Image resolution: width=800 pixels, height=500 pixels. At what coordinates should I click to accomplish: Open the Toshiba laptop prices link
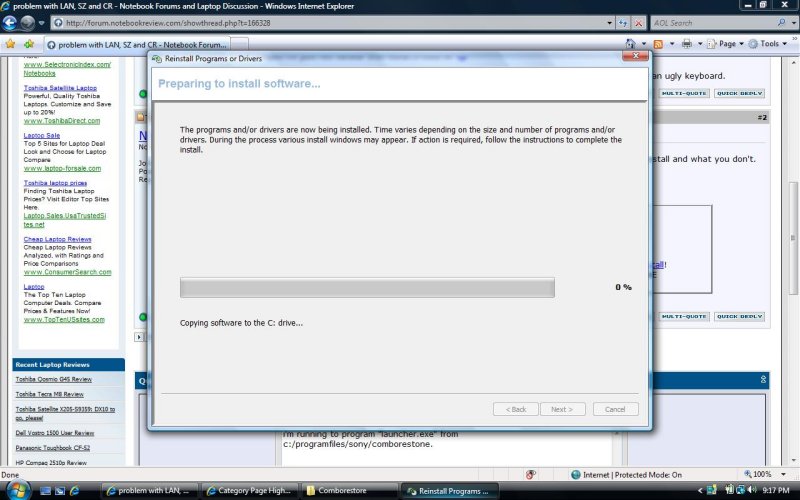tap(55, 183)
